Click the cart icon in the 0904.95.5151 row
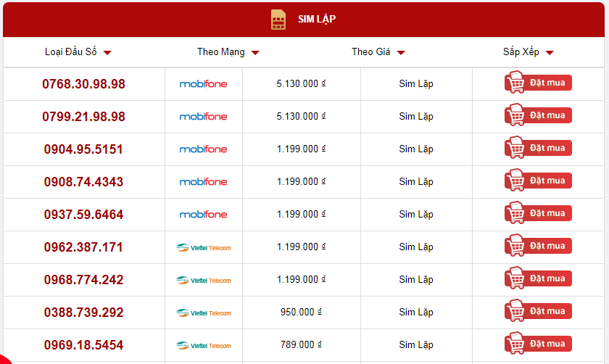Image resolution: width=609 pixels, height=364 pixels. click(x=515, y=147)
